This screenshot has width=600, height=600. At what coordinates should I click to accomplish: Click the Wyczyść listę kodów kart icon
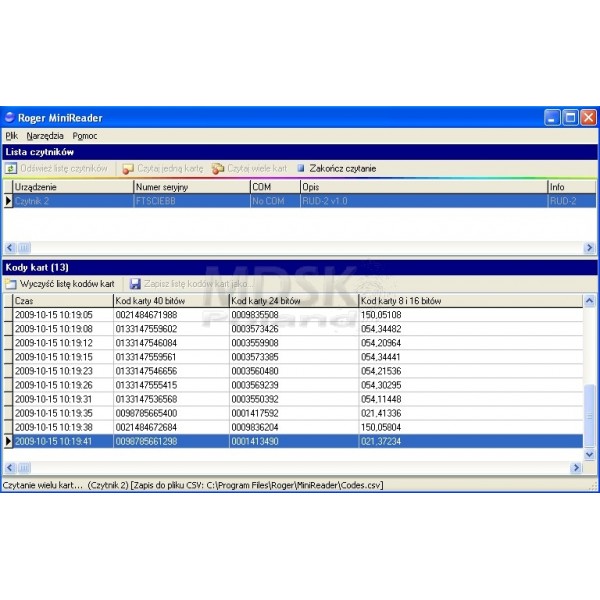pos(12,284)
